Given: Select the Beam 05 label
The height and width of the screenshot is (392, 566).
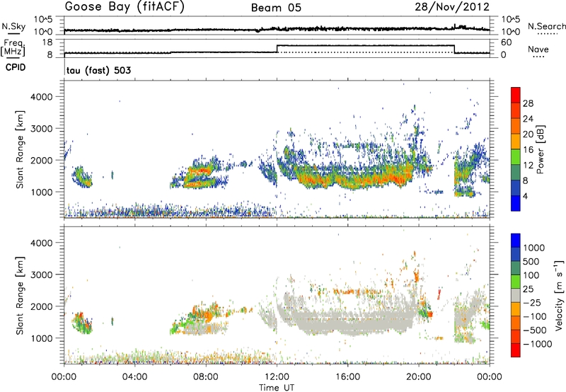Looking at the screenshot, I should [276, 8].
